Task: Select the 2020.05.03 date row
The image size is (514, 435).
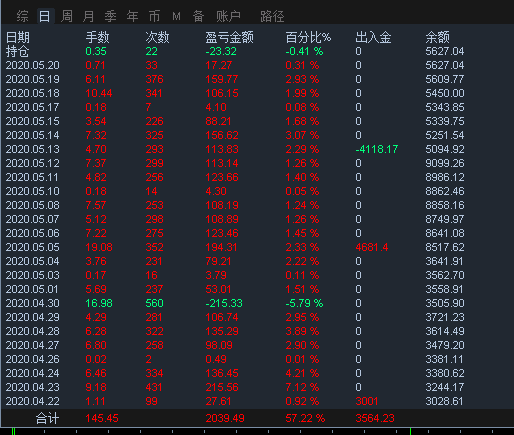Action: click(x=33, y=275)
